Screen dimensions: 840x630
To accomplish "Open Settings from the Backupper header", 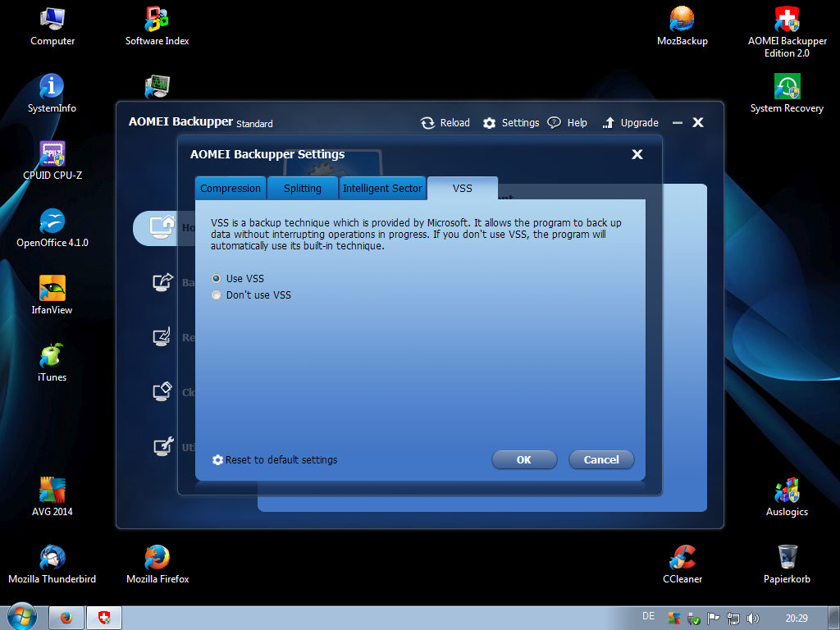I will pyautogui.click(x=511, y=123).
